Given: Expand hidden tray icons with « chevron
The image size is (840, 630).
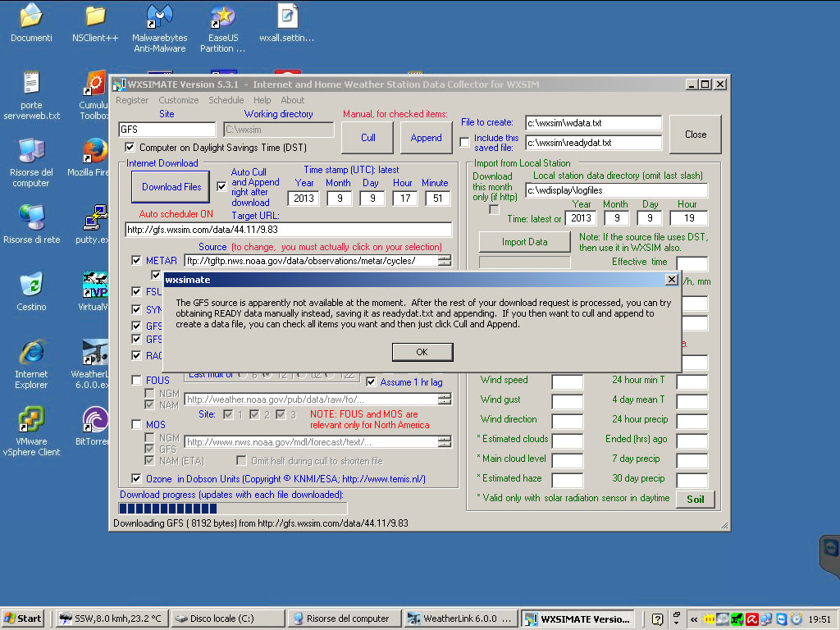Looking at the screenshot, I should (x=694, y=619).
